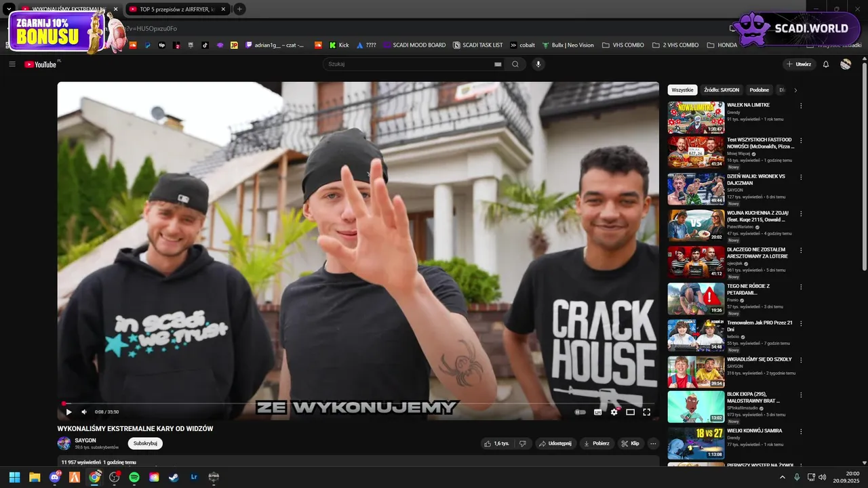Open more actions below video
The width and height of the screenshot is (868, 488).
click(653, 443)
